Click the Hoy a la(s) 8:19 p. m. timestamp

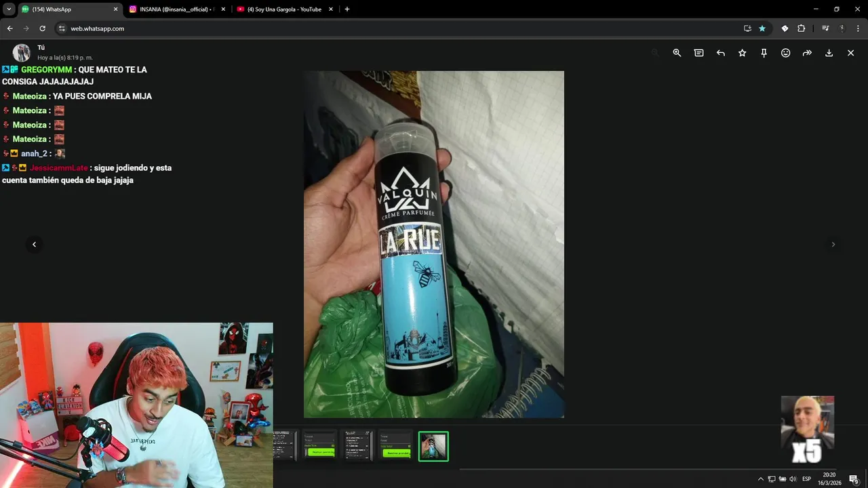pyautogui.click(x=65, y=58)
